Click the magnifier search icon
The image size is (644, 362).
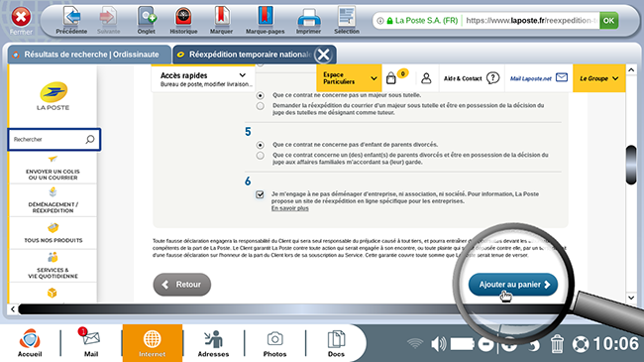coord(90,140)
